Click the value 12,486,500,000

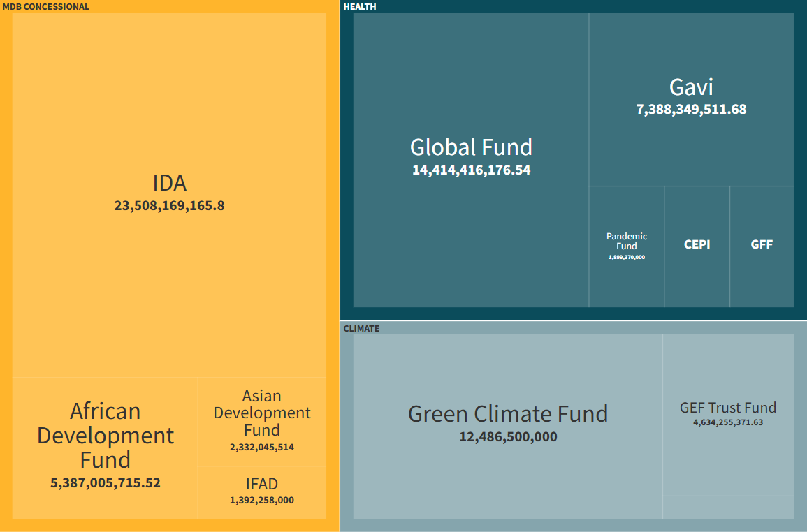click(508, 437)
